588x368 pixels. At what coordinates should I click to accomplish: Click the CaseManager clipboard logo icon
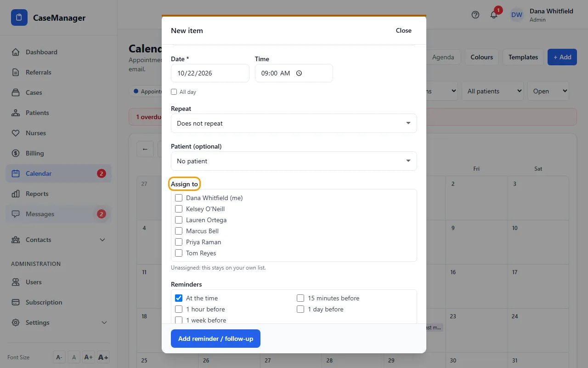click(19, 18)
